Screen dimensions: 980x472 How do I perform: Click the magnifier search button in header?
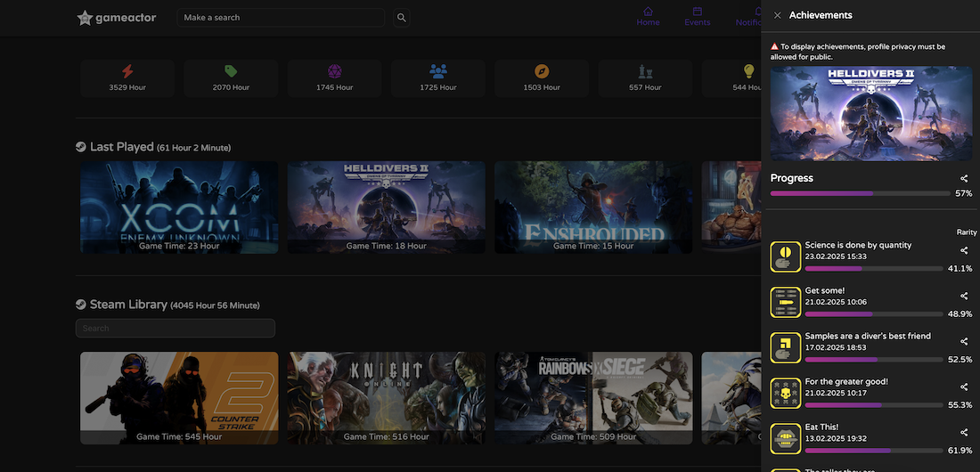402,18
